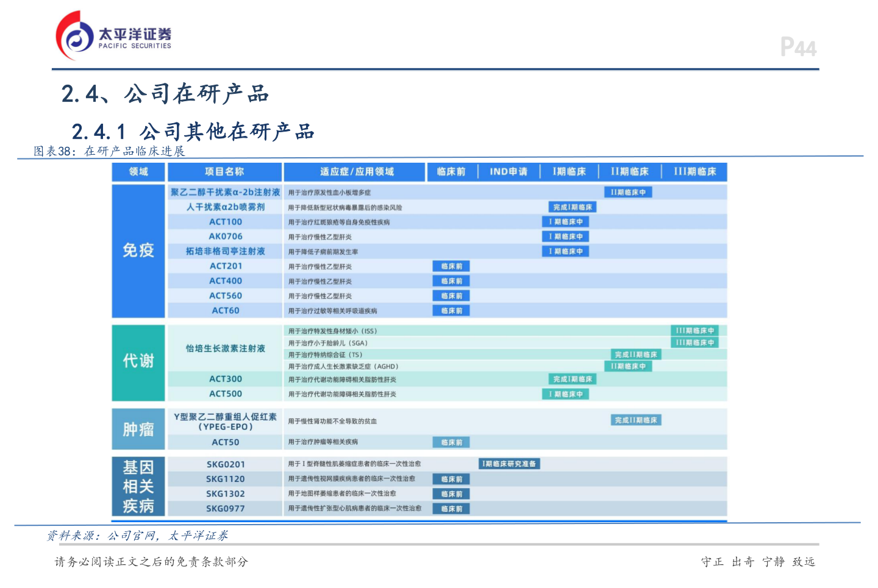878x588 pixels.
Task: Select the 免疫 category block
Action: pyautogui.click(x=137, y=250)
